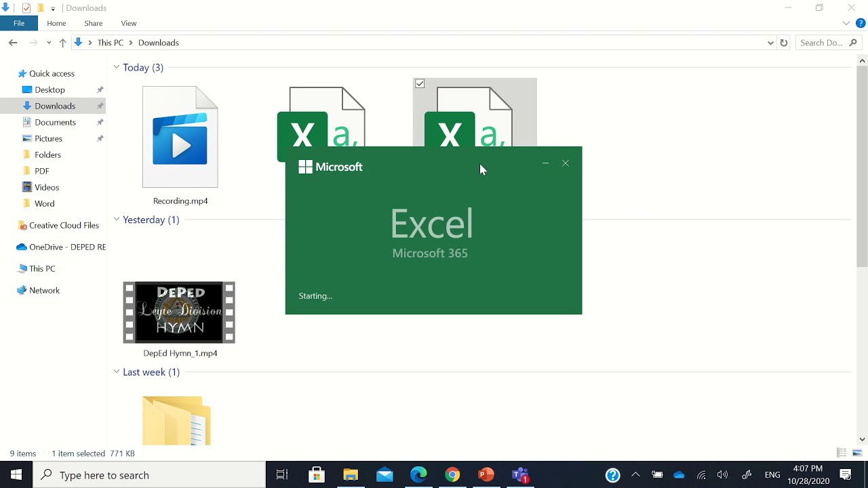
Task: Open Microsoft Teams from the taskbar
Action: (x=520, y=475)
